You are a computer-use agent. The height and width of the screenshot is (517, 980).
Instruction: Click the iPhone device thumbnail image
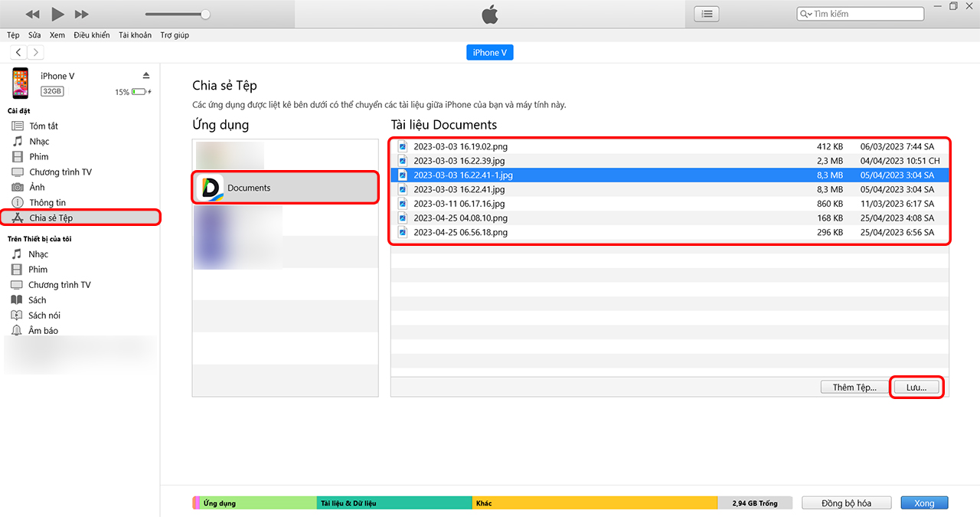21,83
